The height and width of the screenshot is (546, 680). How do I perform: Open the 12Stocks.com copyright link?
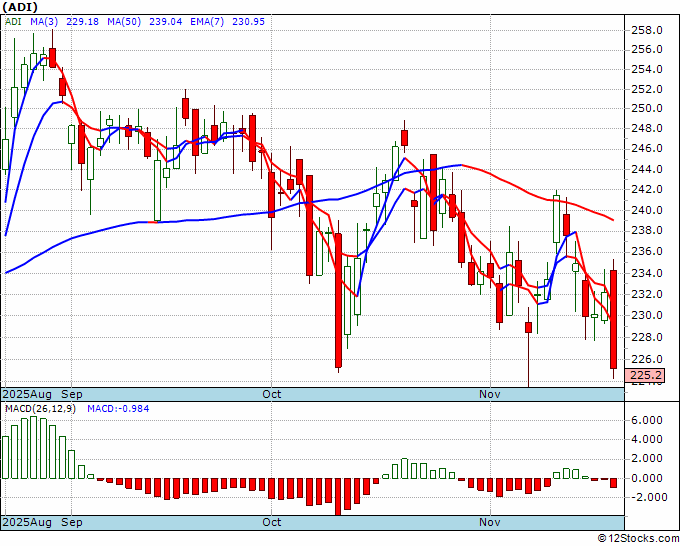tap(638, 539)
